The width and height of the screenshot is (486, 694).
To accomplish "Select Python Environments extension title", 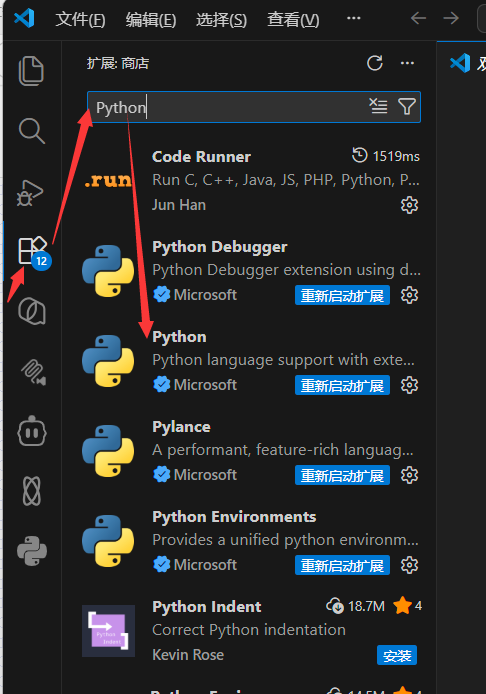I will click(234, 517).
